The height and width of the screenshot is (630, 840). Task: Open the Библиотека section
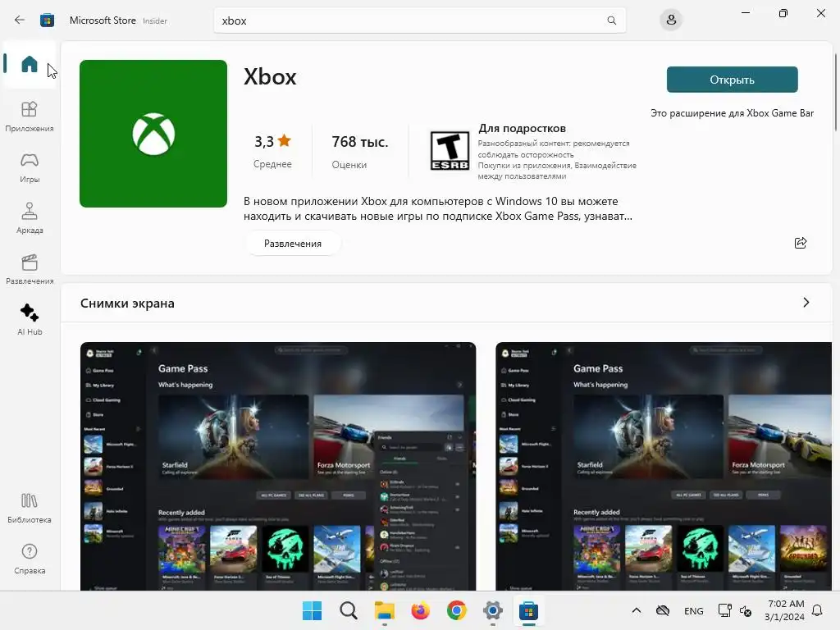tap(30, 509)
